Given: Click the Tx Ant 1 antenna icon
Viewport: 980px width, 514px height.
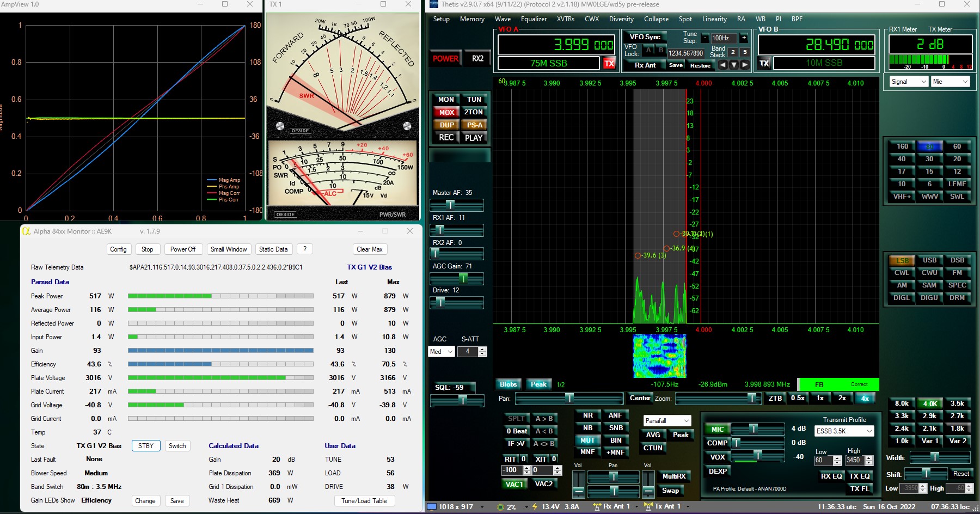Looking at the screenshot, I should coord(648,506).
